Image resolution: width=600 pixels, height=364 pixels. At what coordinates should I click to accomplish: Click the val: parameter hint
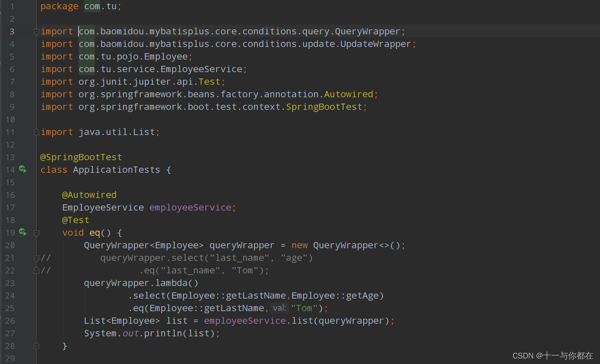click(279, 308)
